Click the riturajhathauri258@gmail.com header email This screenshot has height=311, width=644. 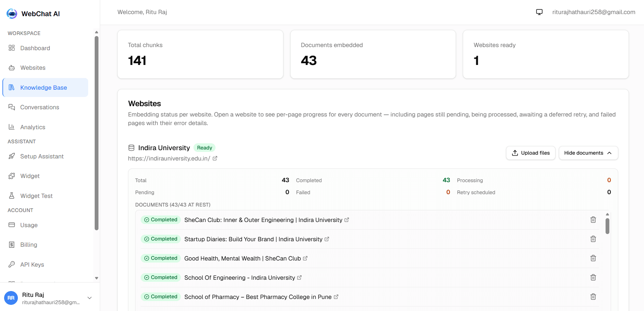click(x=594, y=12)
